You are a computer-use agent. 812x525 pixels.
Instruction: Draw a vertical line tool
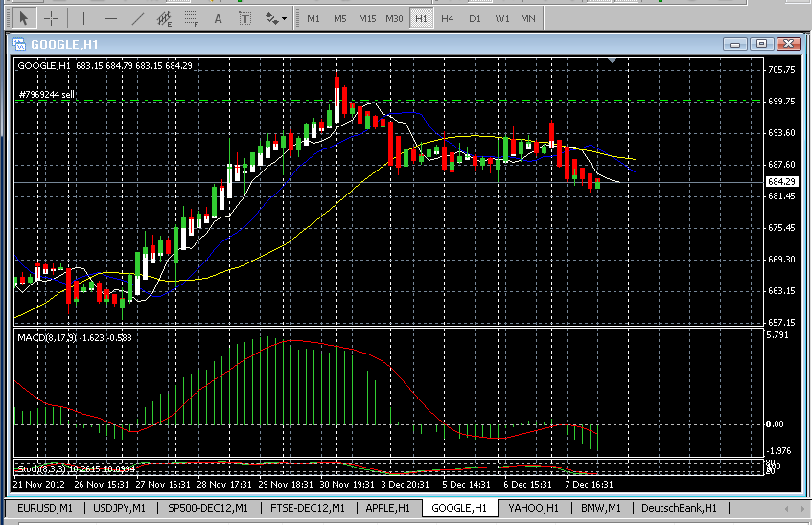click(83, 18)
